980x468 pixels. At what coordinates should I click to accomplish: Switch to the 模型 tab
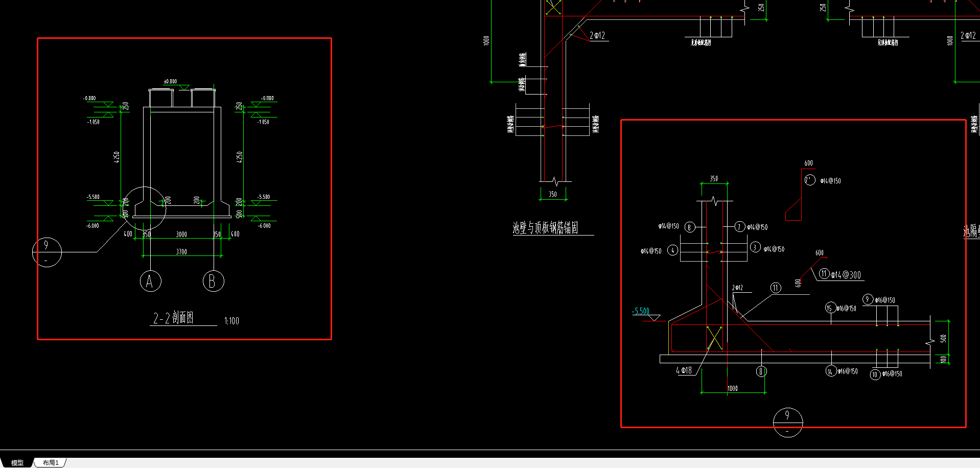(x=17, y=462)
